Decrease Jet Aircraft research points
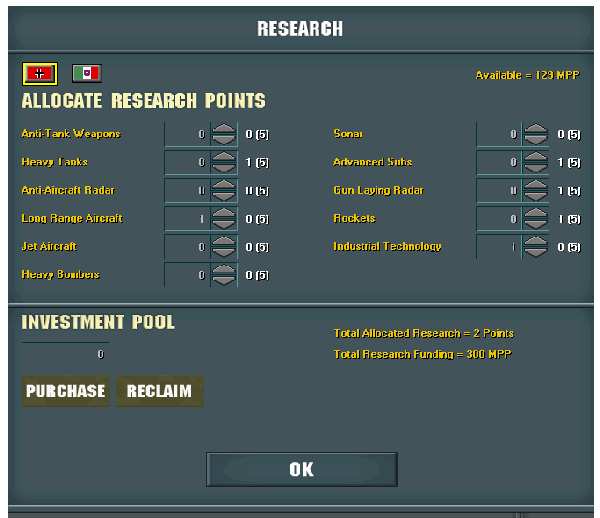The width and height of the screenshot is (600, 518). (x=224, y=252)
